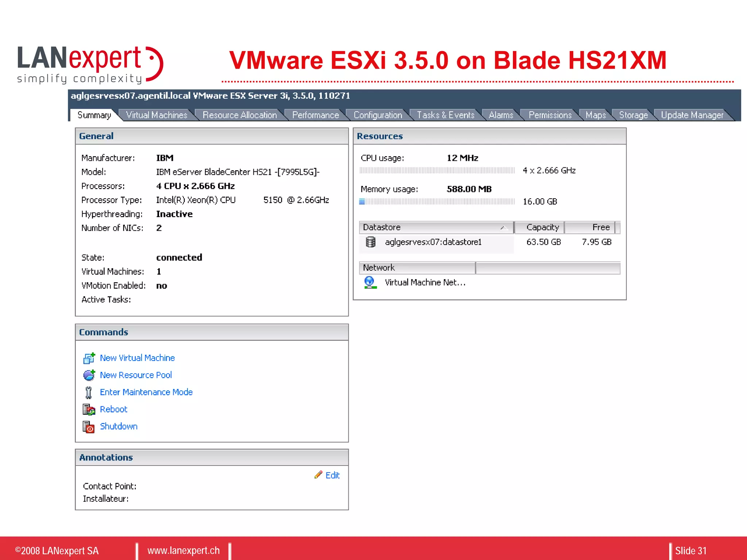Open the Tasks & Events tab
This screenshot has width=747, height=560.
[x=445, y=115]
